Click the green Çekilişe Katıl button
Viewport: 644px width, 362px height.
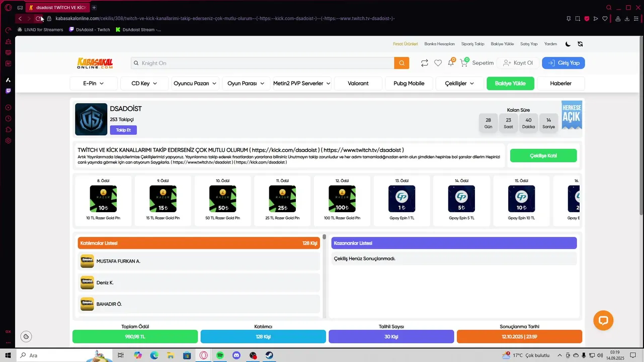coord(543,156)
